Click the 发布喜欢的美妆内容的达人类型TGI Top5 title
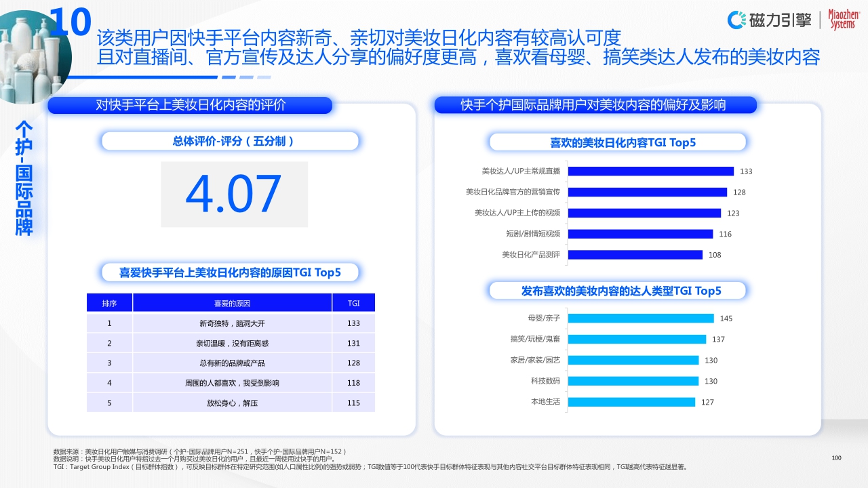The image size is (868, 488). click(x=617, y=290)
